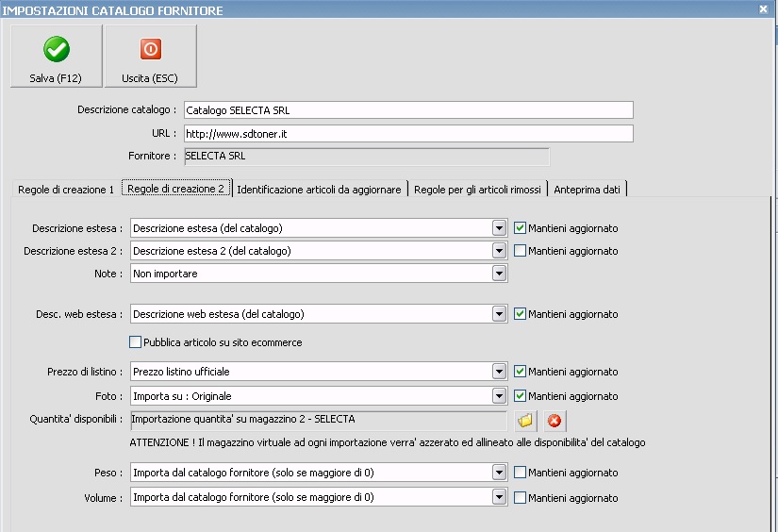
Task: Expand the Desc. web estesa dropdown
Action: coord(499,314)
